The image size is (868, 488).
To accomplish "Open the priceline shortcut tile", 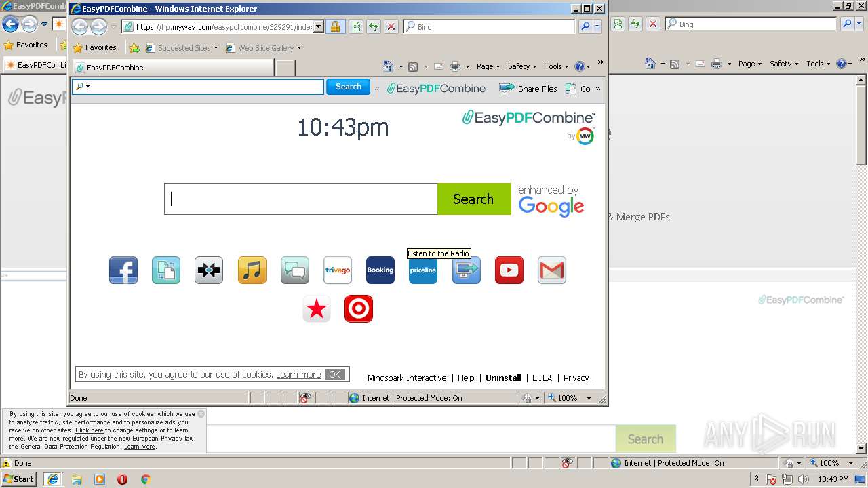I will coord(423,270).
